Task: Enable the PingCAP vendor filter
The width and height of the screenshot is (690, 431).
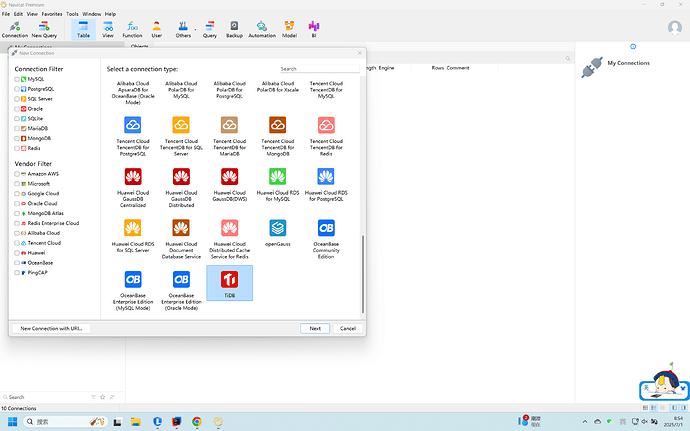Action: 17,273
